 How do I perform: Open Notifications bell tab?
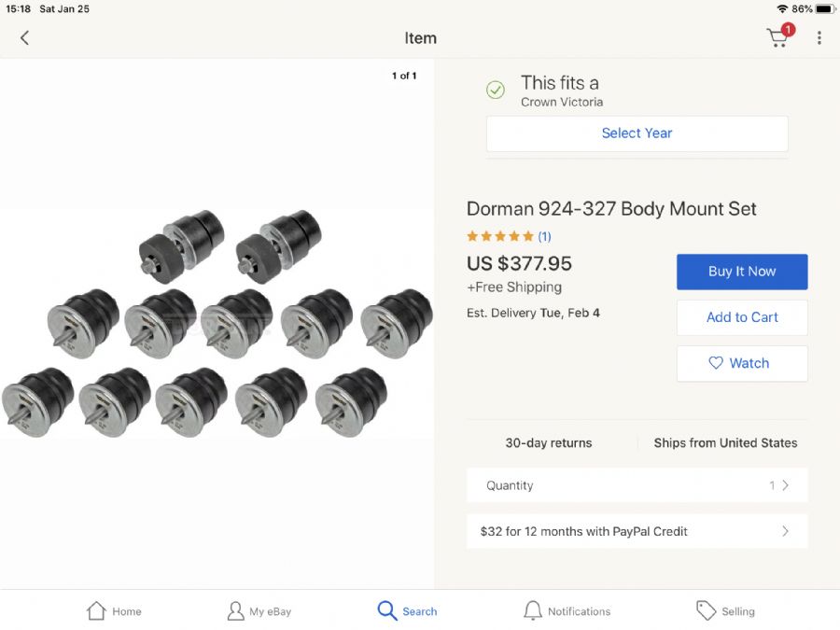click(567, 611)
